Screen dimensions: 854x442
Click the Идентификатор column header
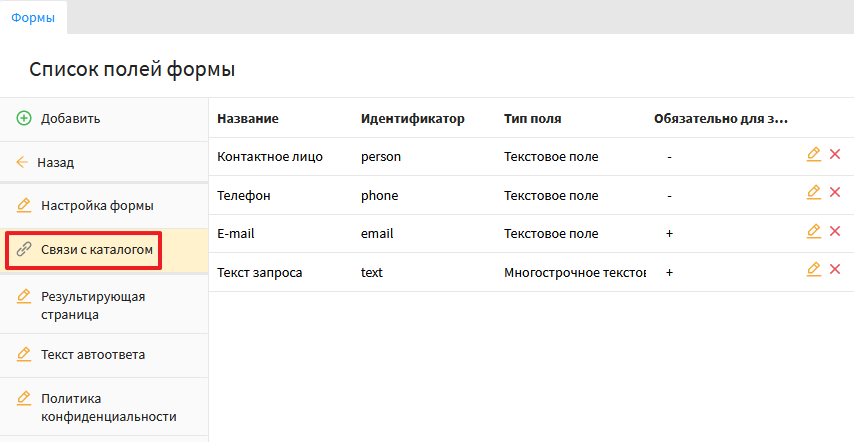pyautogui.click(x=412, y=119)
